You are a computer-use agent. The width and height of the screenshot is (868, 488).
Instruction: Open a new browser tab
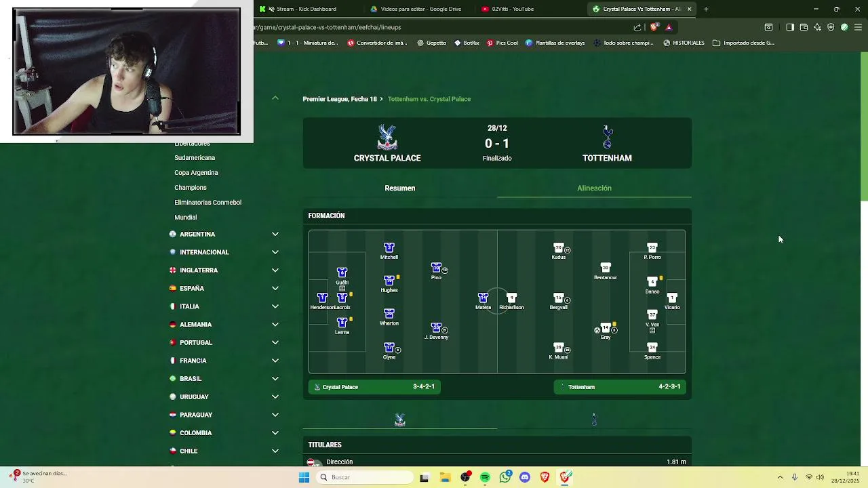tap(706, 9)
